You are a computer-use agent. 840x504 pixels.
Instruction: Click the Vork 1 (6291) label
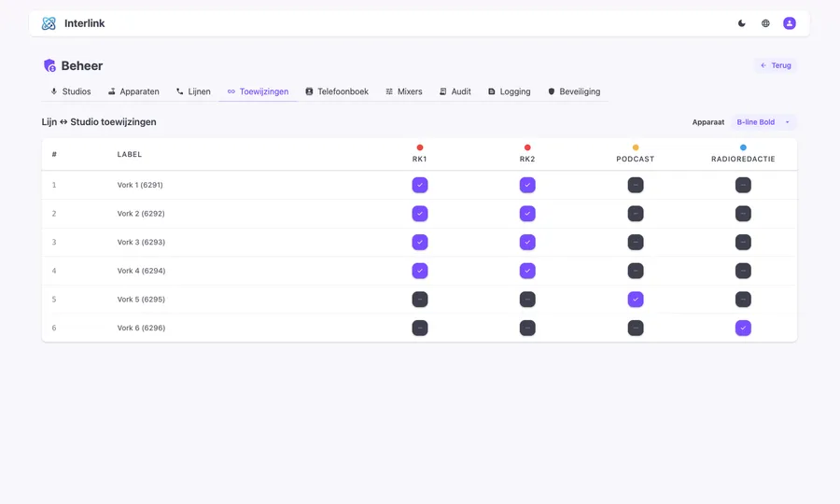click(x=140, y=185)
